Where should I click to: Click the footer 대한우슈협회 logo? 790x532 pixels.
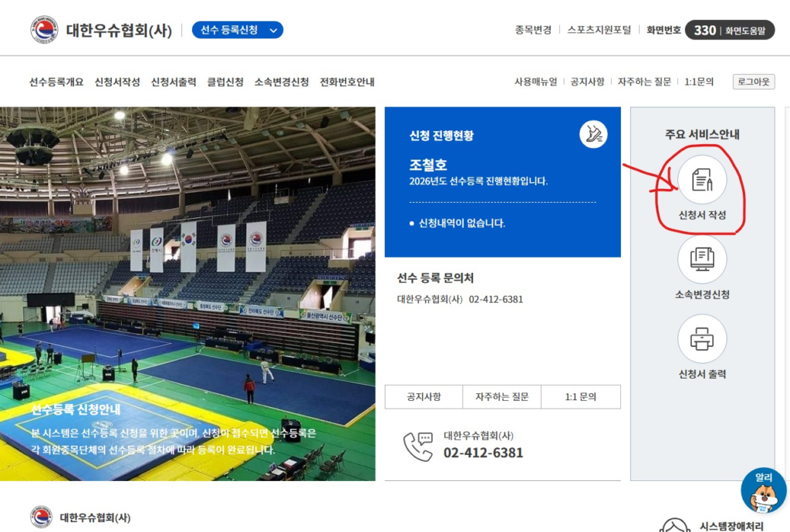pyautogui.click(x=42, y=517)
